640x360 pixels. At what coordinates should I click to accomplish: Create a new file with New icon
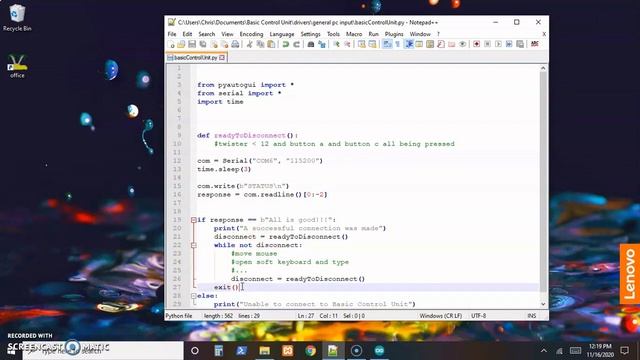pyautogui.click(x=171, y=44)
